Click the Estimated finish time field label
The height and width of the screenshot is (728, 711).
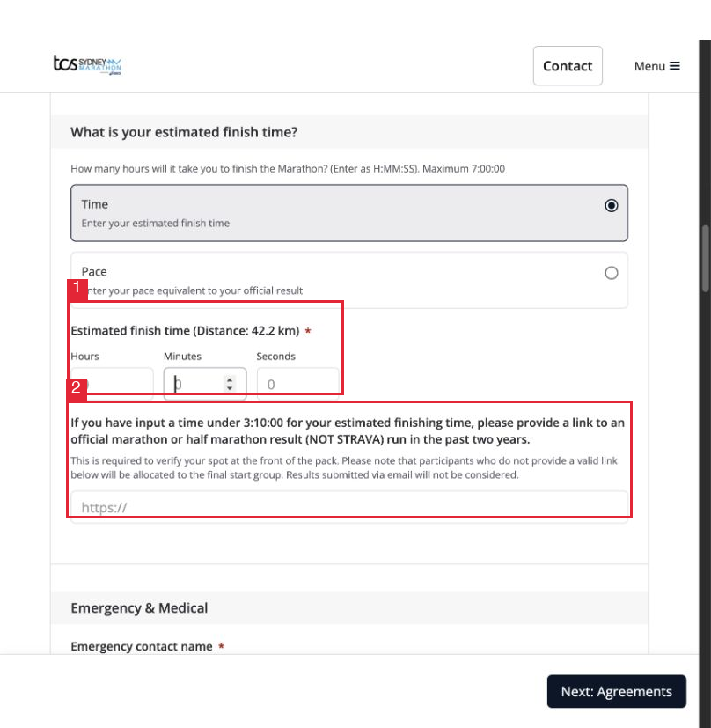(185, 331)
